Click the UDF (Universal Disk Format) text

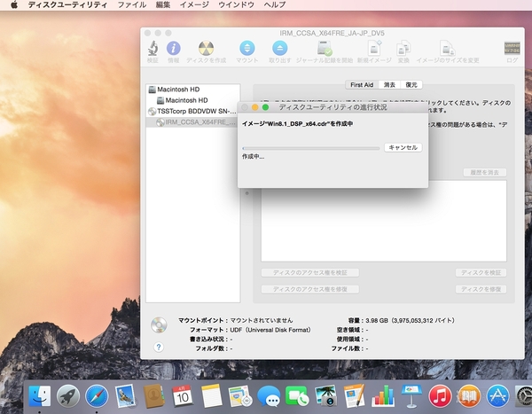[270, 330]
